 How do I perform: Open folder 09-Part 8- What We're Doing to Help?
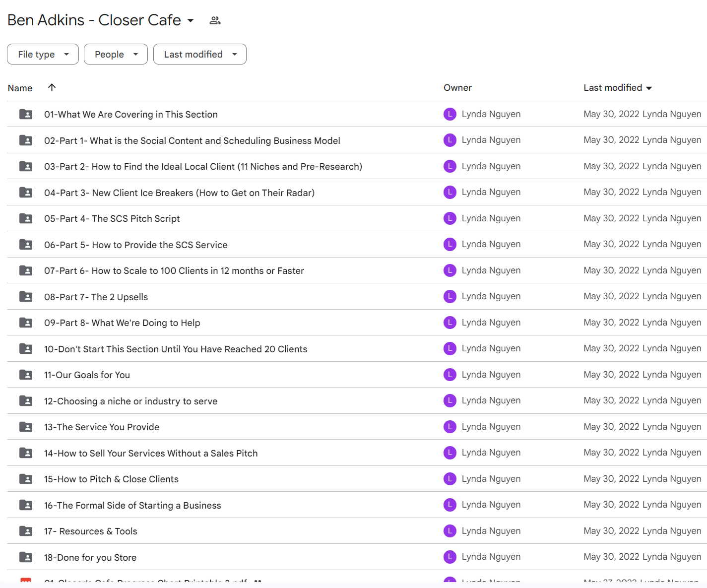pos(122,323)
